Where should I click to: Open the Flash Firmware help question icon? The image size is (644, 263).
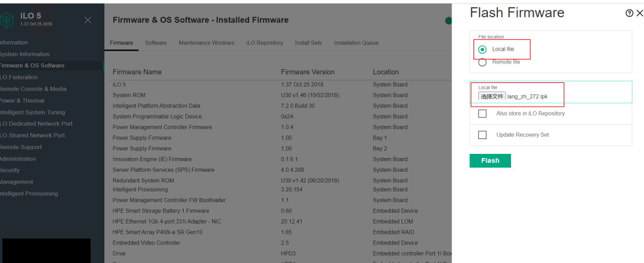[629, 13]
